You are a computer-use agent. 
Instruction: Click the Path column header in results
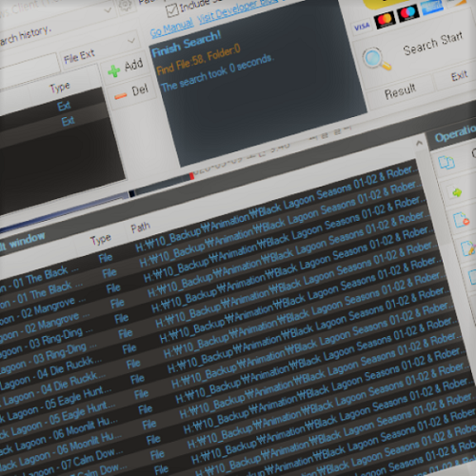tap(141, 228)
